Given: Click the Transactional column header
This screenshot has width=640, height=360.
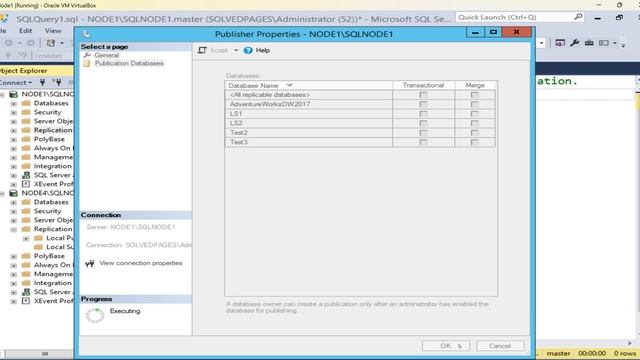Looking at the screenshot, I should tap(423, 85).
